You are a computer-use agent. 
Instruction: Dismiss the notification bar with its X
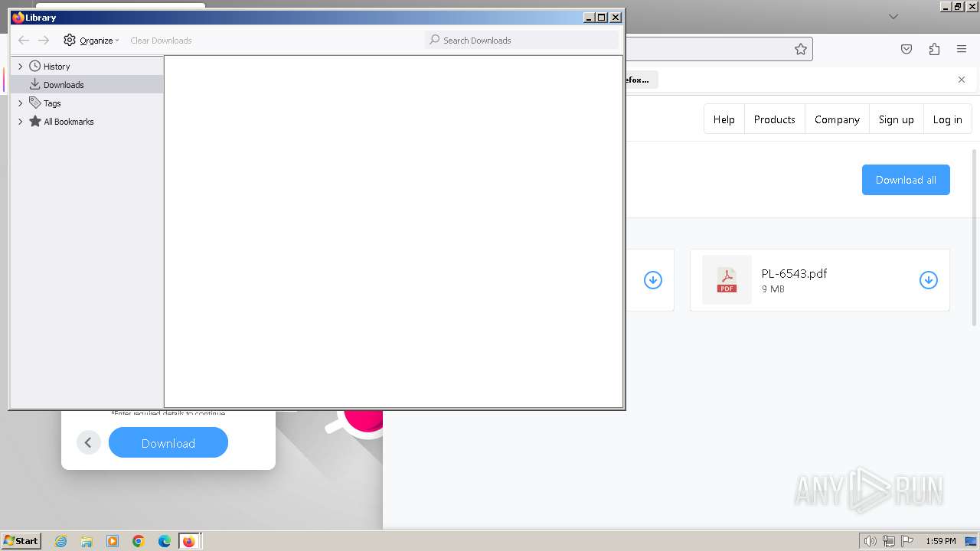(x=962, y=80)
